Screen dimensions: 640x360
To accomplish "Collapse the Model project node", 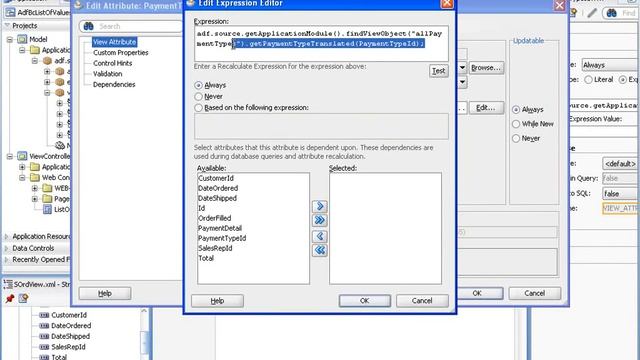I will pyautogui.click(x=10, y=40).
